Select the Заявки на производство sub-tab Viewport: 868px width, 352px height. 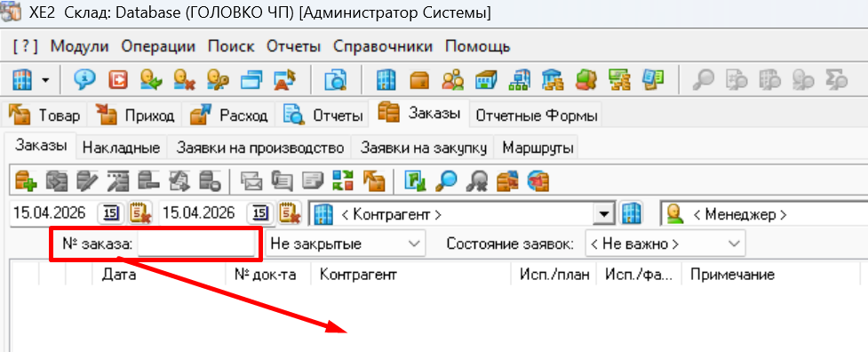(260, 148)
